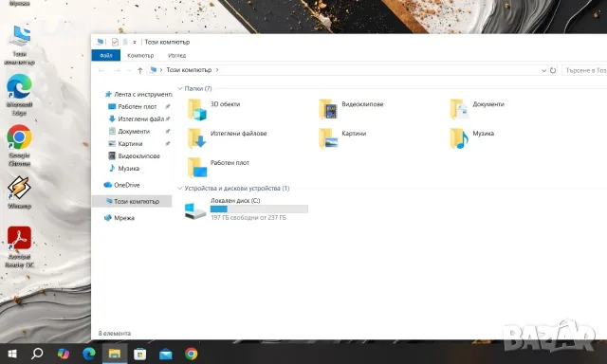Open taskbar search magnifier
Screen dimensions: 607x364
click(37, 354)
